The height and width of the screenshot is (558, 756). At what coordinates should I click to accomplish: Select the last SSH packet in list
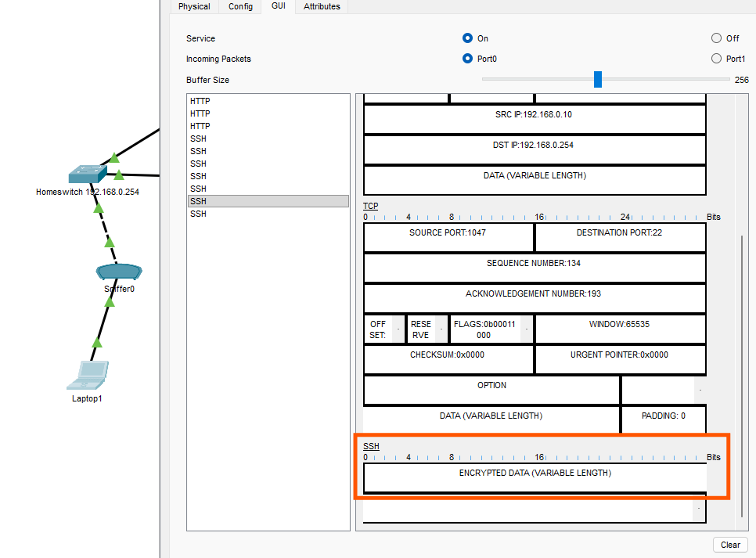199,214
